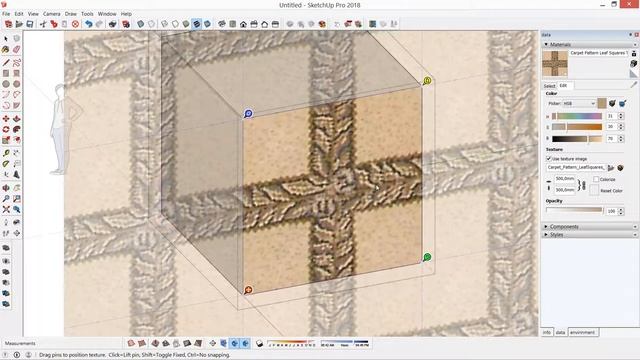640x360 pixels.
Task: Click the yellow distort texture pin
Action: 427,80
